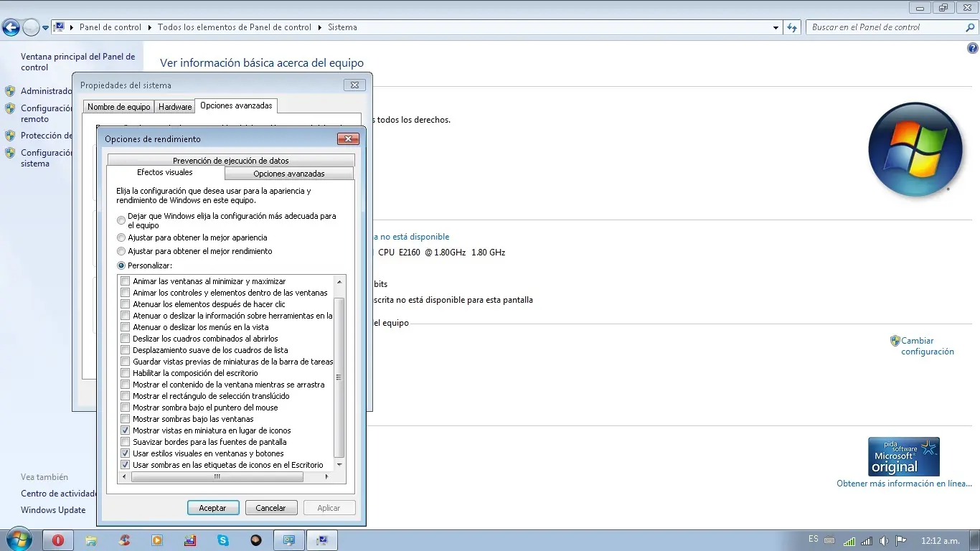Enable 'Mostrar sombras bajo las ventanas'
The image size is (980, 551).
tap(126, 419)
